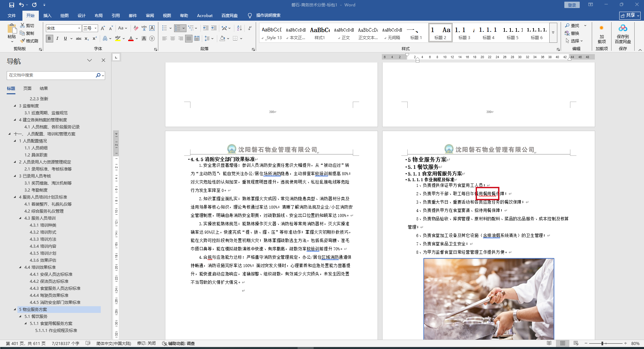Click the 登录 sign-in button
This screenshot has width=644, height=349.
[x=572, y=5]
